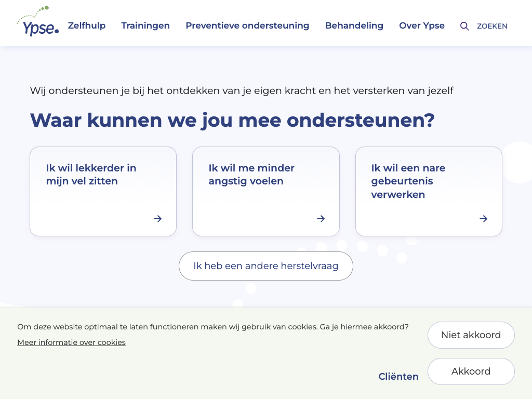Open the Over Ypse menu
532x399 pixels.
point(422,25)
